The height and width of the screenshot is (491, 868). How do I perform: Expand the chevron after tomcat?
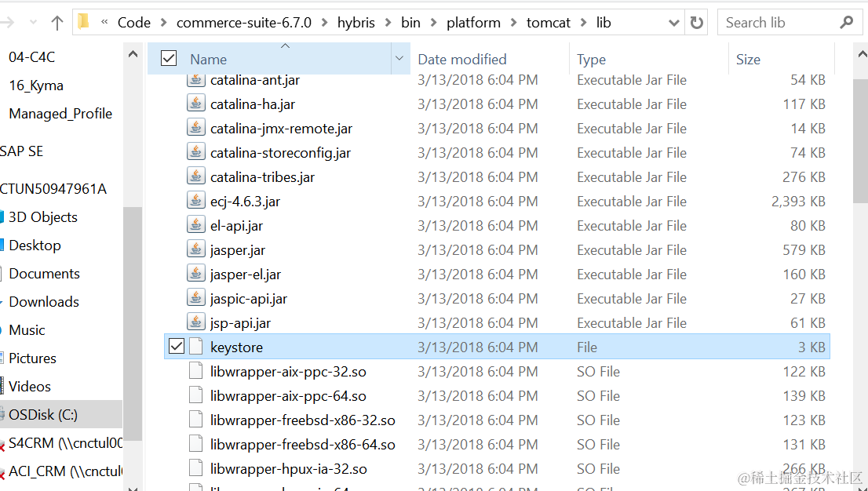[583, 23]
